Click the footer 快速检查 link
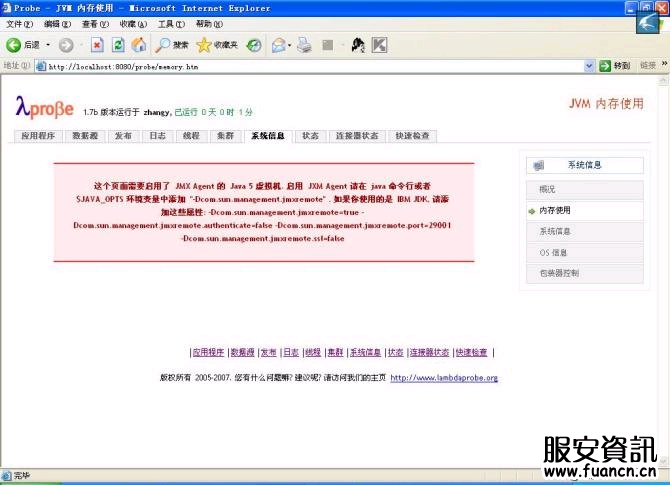 [471, 352]
